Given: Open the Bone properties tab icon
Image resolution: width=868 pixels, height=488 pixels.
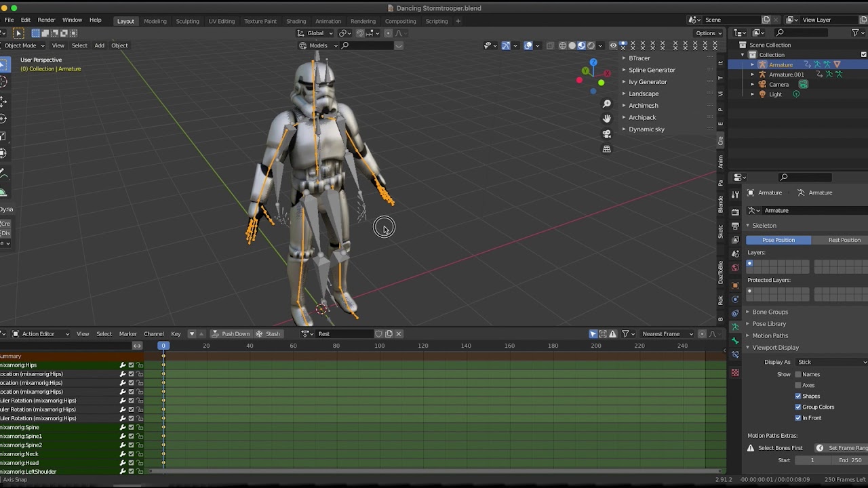Looking at the screenshot, I should pyautogui.click(x=735, y=341).
